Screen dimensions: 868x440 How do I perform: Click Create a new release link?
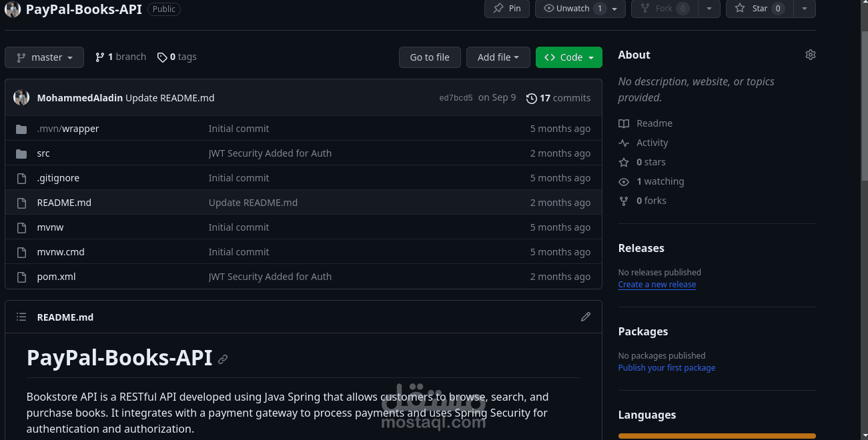click(657, 285)
